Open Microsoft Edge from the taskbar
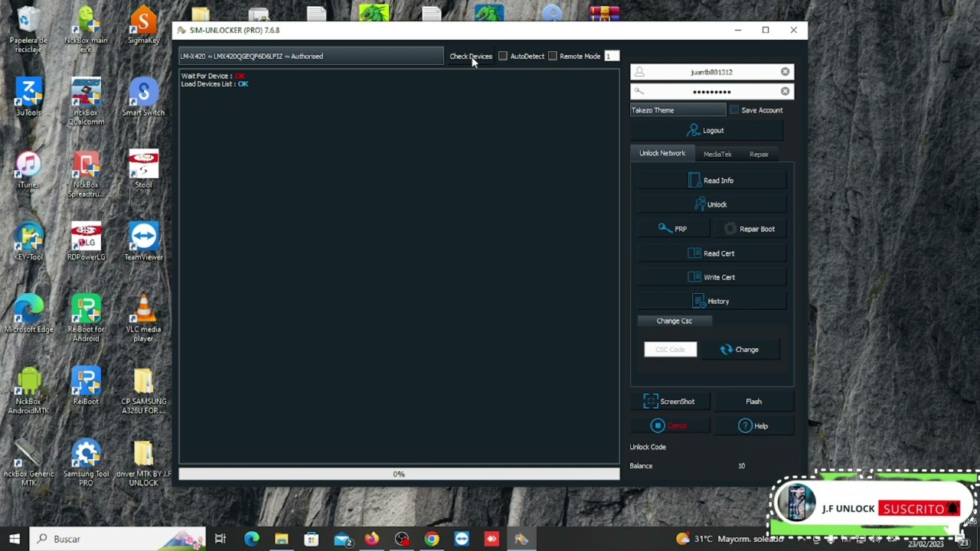 coord(251,539)
